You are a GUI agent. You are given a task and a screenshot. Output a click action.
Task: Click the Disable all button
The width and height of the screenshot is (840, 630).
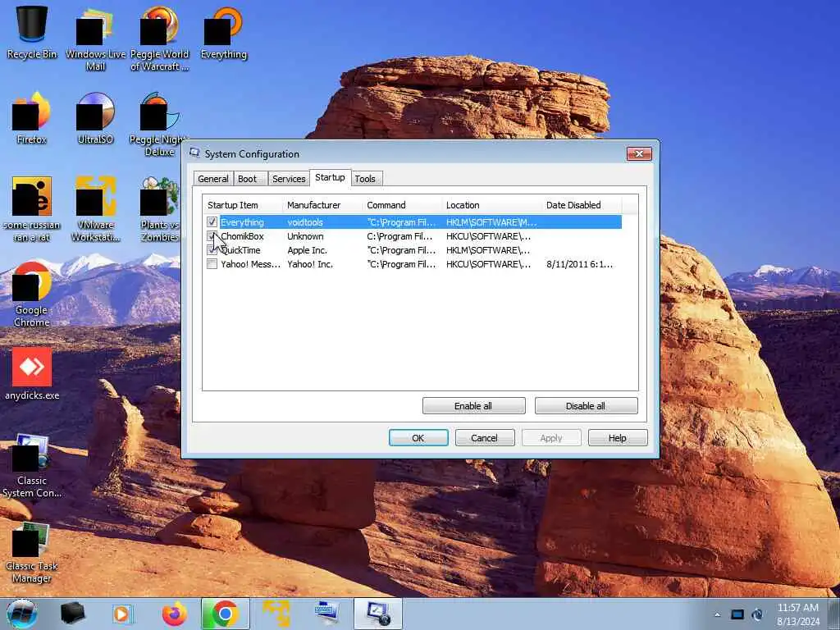(586, 406)
